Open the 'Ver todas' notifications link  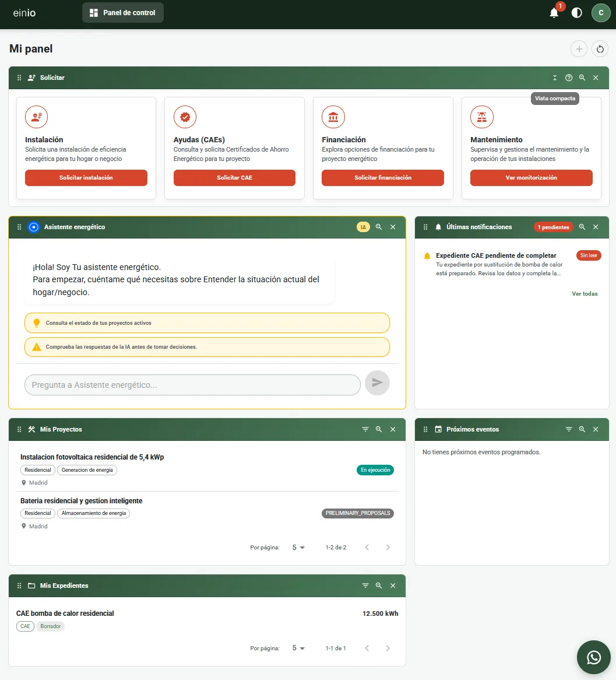pyautogui.click(x=585, y=293)
